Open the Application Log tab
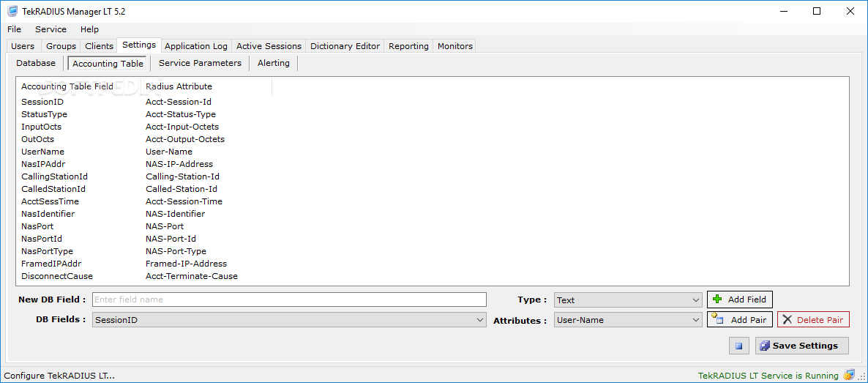The image size is (868, 383). pos(196,46)
